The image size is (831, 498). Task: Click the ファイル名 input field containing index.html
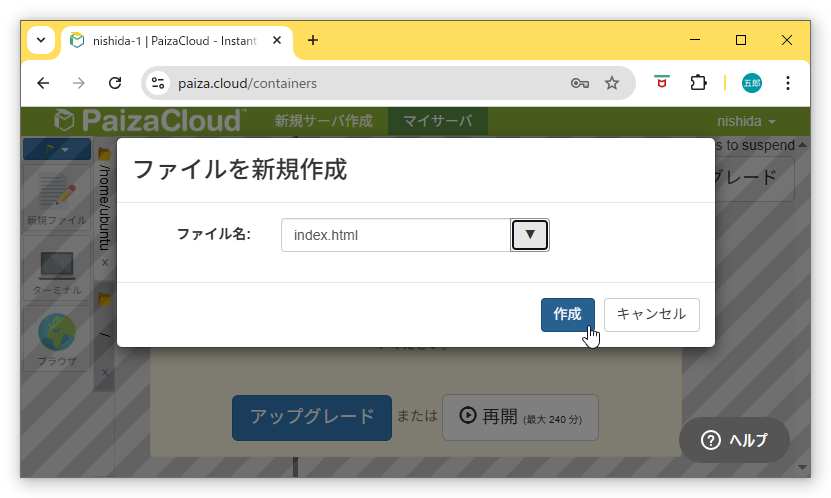pos(396,235)
